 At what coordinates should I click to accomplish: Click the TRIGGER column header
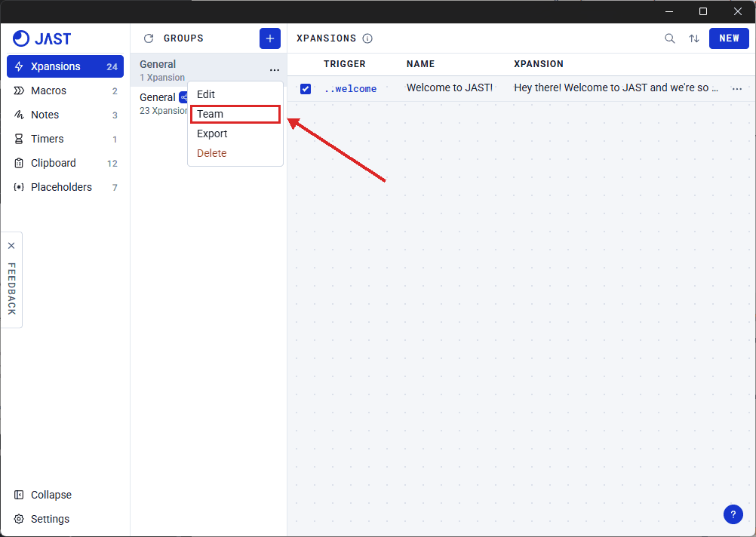click(345, 64)
